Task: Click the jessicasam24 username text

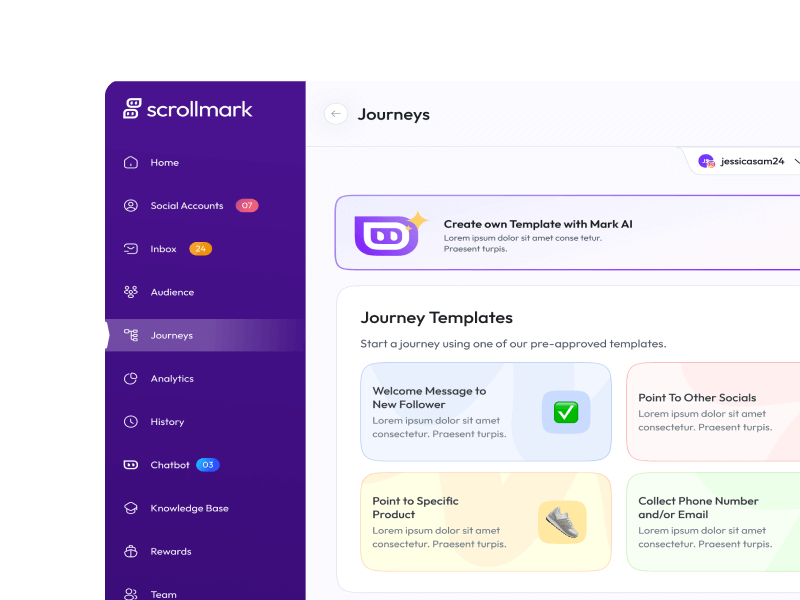Action: tap(752, 161)
